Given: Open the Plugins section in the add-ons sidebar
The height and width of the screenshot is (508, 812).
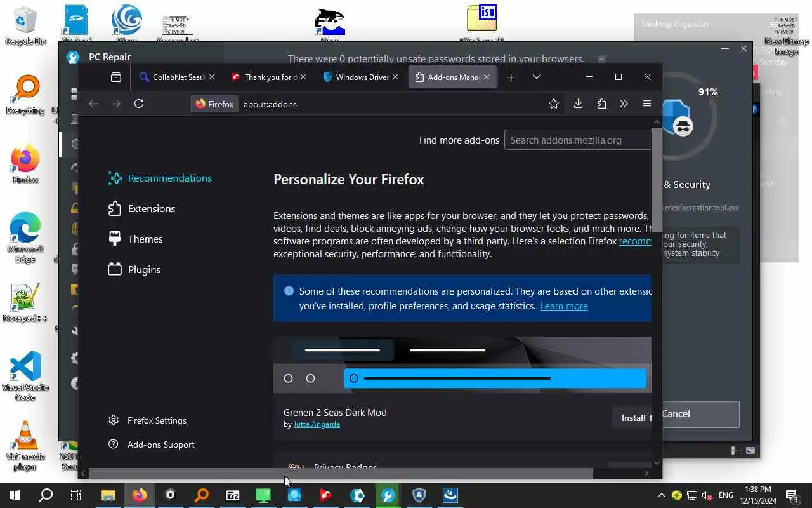Looking at the screenshot, I should pos(134,270).
